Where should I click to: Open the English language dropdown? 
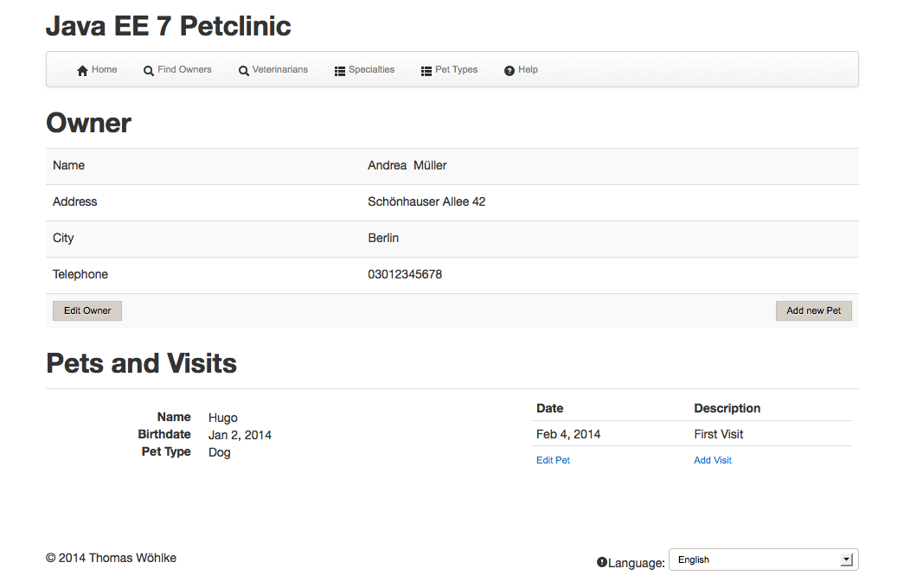(762, 559)
